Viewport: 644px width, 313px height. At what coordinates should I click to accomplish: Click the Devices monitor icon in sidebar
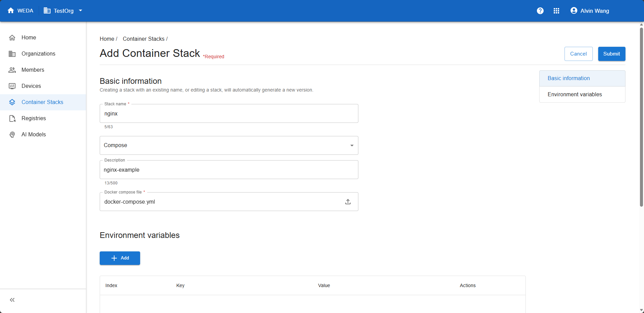coord(12,86)
